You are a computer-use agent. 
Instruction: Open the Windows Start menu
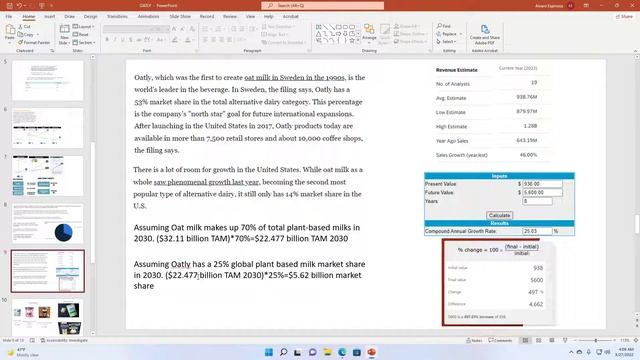[x=269, y=352]
